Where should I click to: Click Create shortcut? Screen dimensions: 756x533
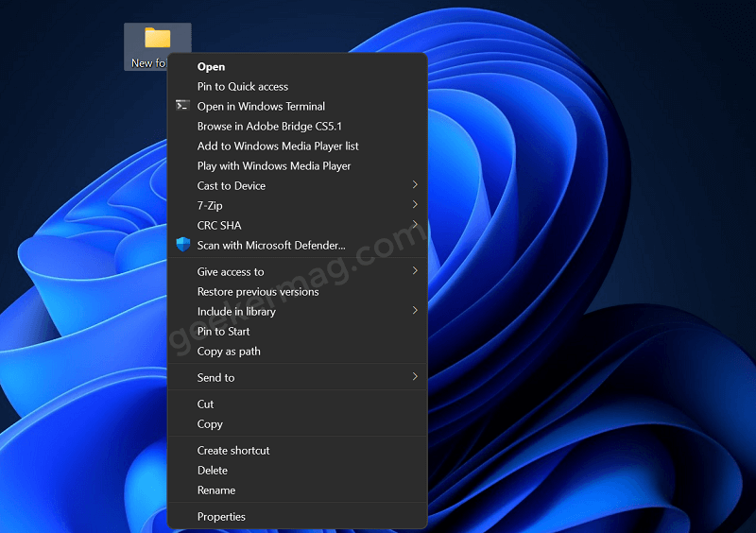tap(297, 450)
